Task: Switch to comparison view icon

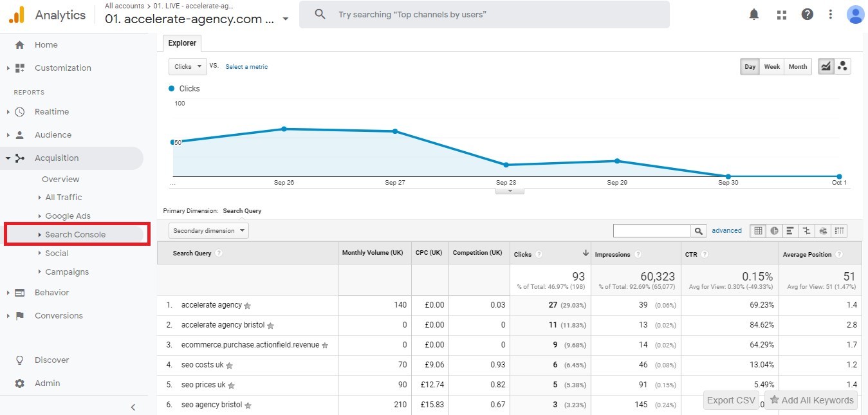Action: (806, 230)
